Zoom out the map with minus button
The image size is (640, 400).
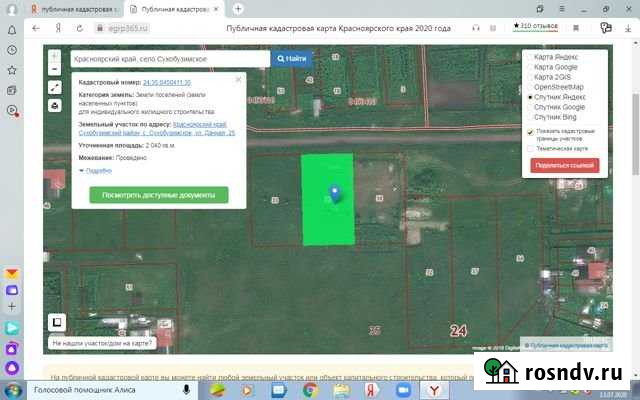click(54, 69)
